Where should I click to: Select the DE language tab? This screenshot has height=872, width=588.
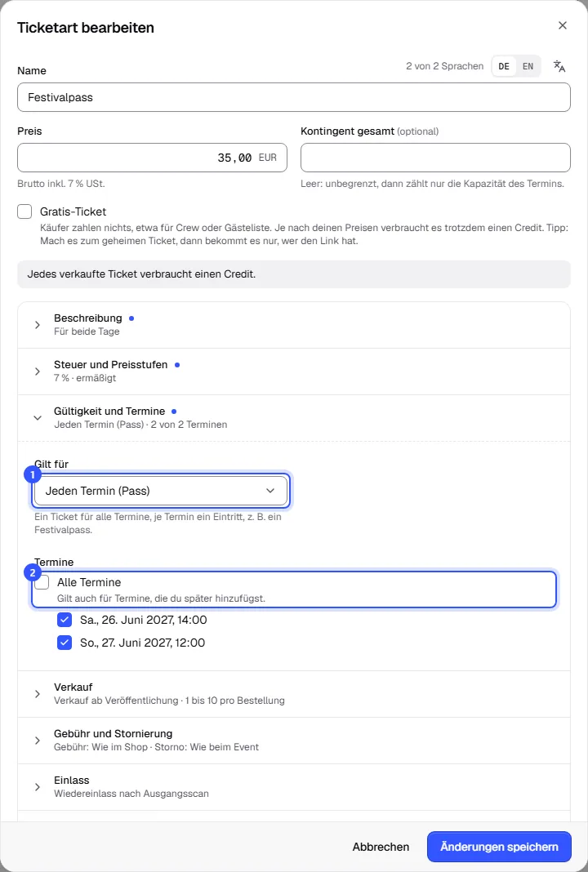pyautogui.click(x=504, y=66)
